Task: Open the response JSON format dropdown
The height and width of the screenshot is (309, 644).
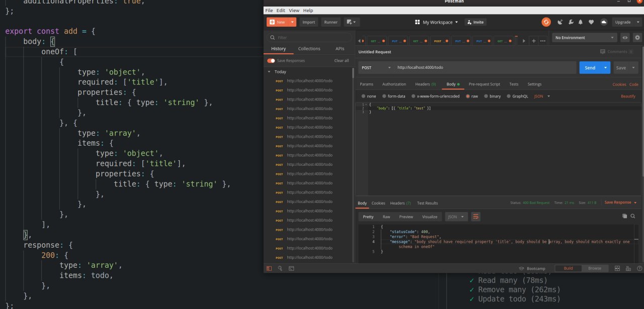Action: coord(456,217)
